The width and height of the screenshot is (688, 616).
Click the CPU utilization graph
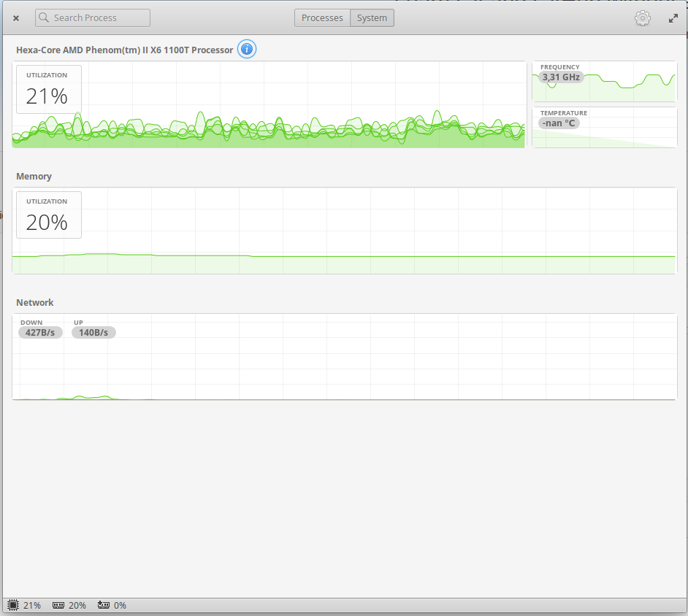click(x=269, y=104)
